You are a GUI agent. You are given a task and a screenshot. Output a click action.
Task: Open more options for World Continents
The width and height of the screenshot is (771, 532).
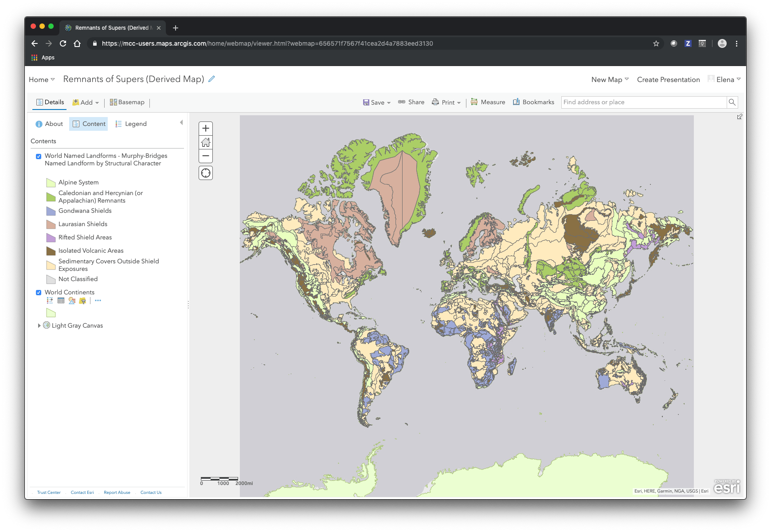98,301
